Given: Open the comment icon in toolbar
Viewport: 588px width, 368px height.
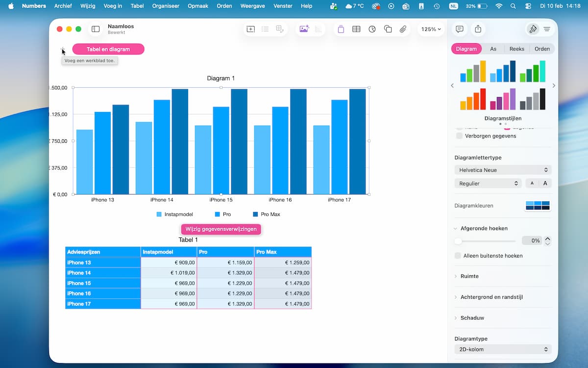Looking at the screenshot, I should click(459, 29).
